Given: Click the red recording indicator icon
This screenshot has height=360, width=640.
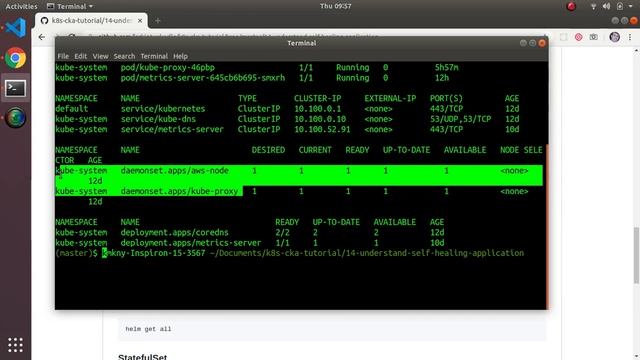Looking at the screenshot, I should click(x=571, y=6).
